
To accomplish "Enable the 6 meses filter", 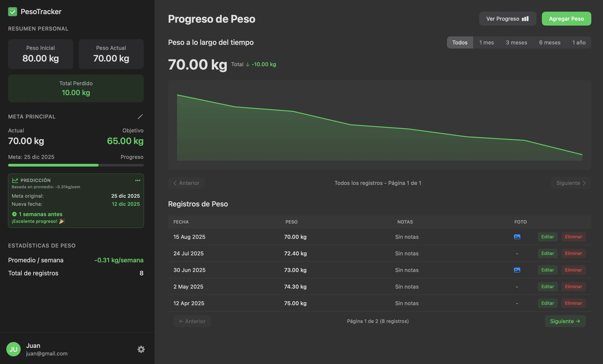I will click(x=550, y=42).
